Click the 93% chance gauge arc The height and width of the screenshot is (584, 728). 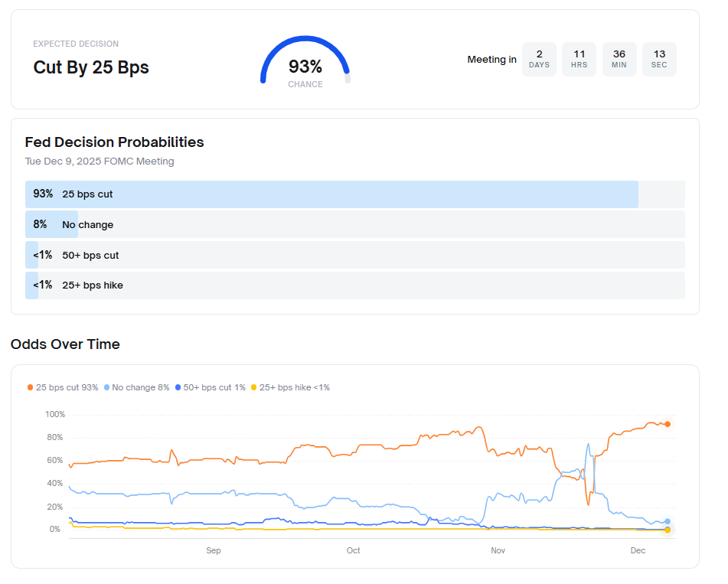click(305, 44)
